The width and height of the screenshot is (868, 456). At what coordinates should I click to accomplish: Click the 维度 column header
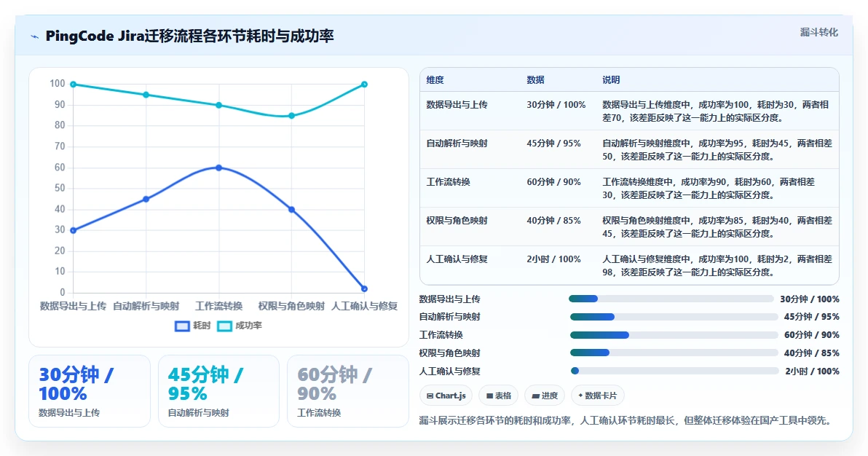tap(435, 80)
